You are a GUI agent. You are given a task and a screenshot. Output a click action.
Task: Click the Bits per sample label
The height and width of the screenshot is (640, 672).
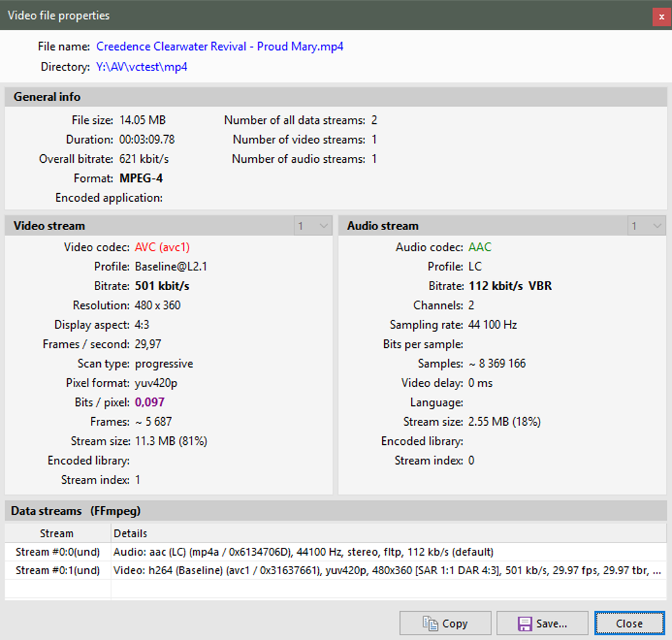pos(423,344)
